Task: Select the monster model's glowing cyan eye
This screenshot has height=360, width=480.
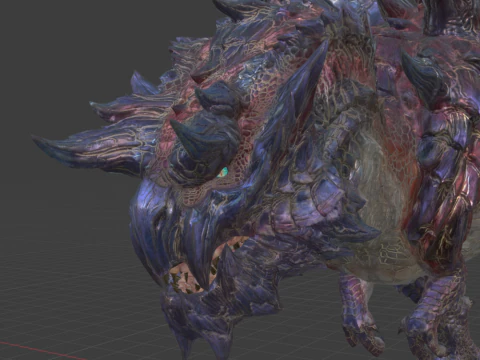Action: [x=223, y=173]
